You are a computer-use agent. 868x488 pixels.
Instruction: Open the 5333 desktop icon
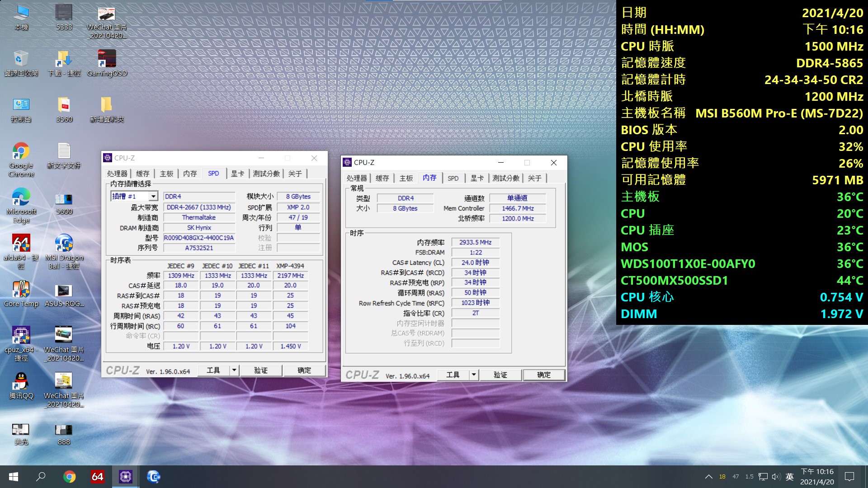[64, 18]
